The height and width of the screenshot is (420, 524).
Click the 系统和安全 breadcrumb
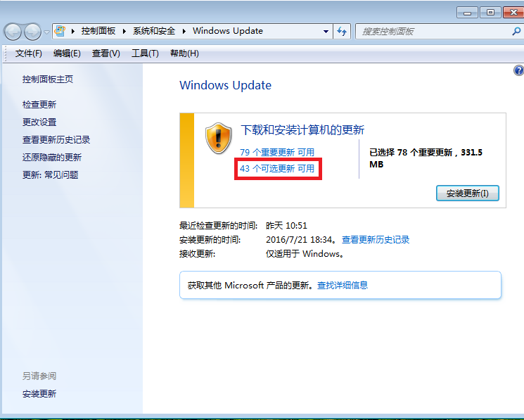click(154, 31)
